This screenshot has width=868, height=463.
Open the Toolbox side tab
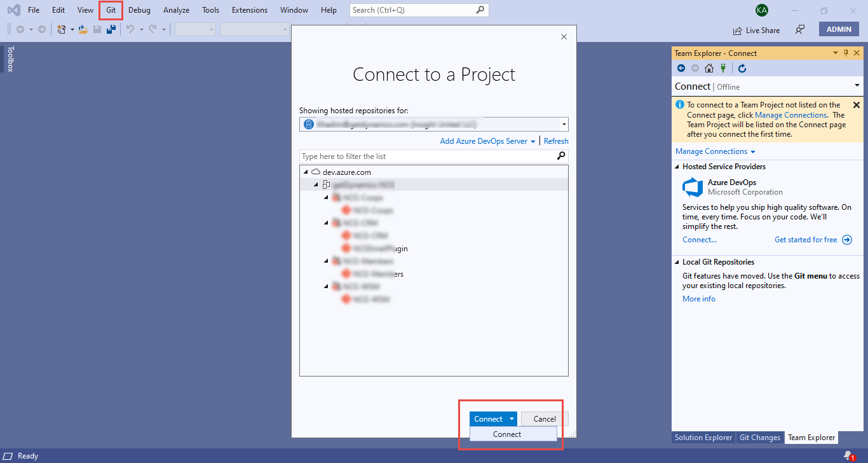click(10, 59)
